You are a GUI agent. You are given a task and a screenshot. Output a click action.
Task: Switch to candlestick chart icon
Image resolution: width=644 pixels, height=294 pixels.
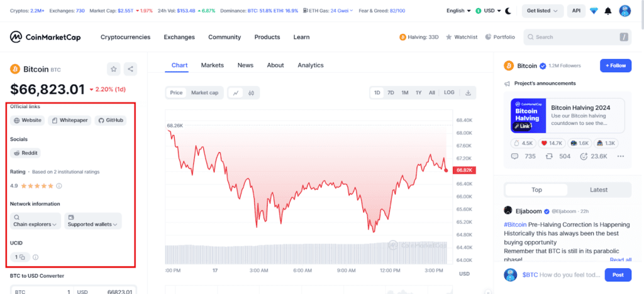pyautogui.click(x=251, y=93)
